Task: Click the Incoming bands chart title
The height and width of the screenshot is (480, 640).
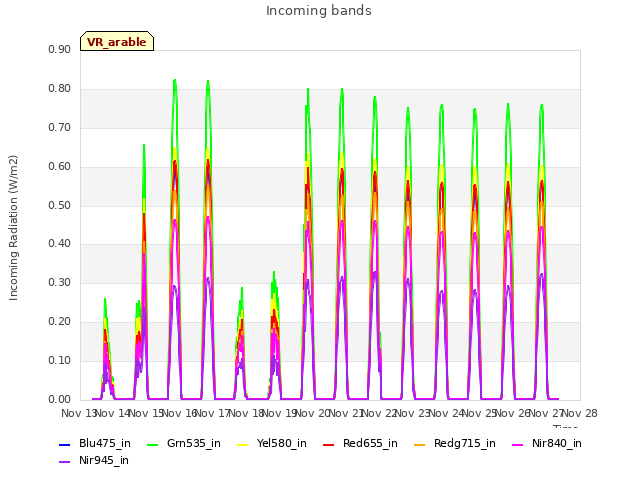Action: pos(319,11)
